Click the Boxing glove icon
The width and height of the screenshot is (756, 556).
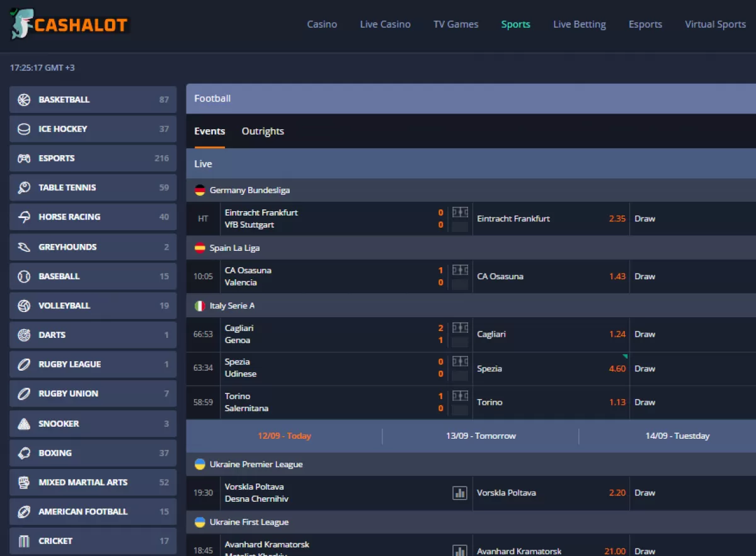click(24, 453)
